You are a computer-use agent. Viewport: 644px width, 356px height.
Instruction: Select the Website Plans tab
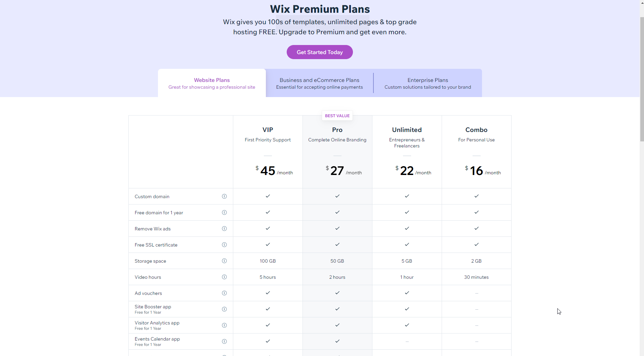(212, 83)
